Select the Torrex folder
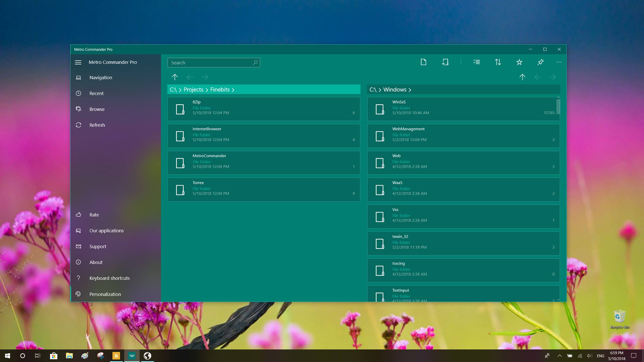The height and width of the screenshot is (362, 644). (x=264, y=189)
